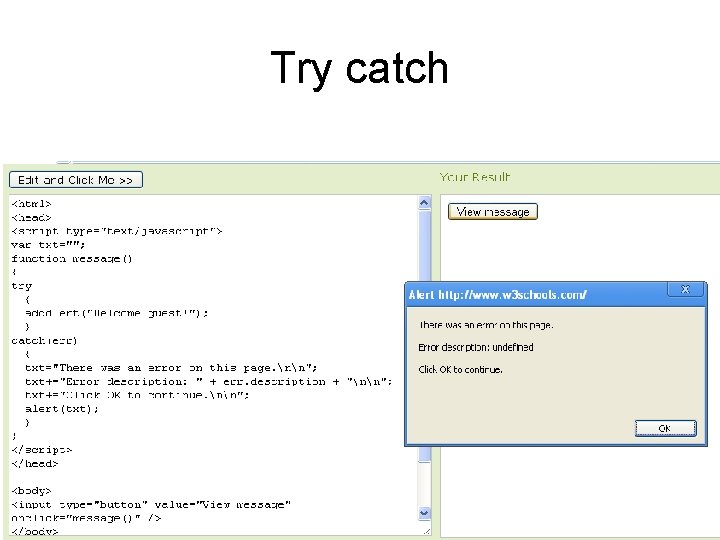Click the '<input type="button"' code line
Viewport: 720px width, 540px height.
coord(151,505)
